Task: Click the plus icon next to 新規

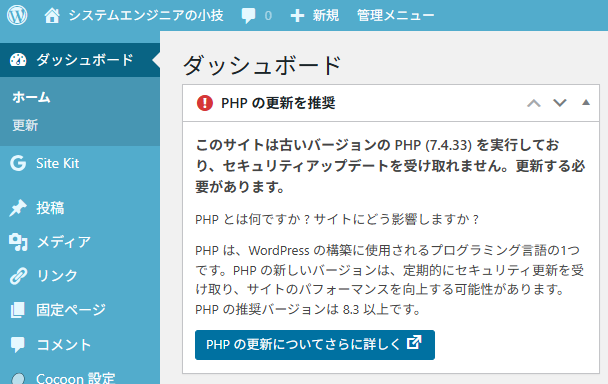Action: 297,16
